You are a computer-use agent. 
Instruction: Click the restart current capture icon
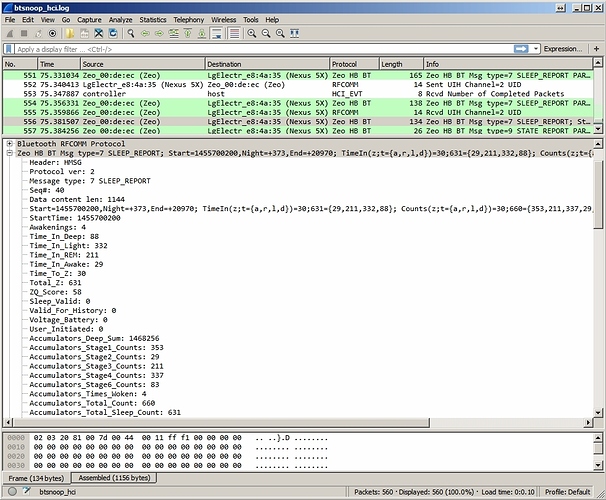(x=38, y=34)
